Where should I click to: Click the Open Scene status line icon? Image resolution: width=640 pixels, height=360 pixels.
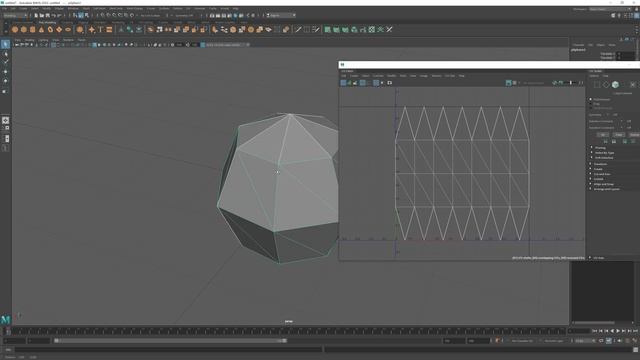42,15
